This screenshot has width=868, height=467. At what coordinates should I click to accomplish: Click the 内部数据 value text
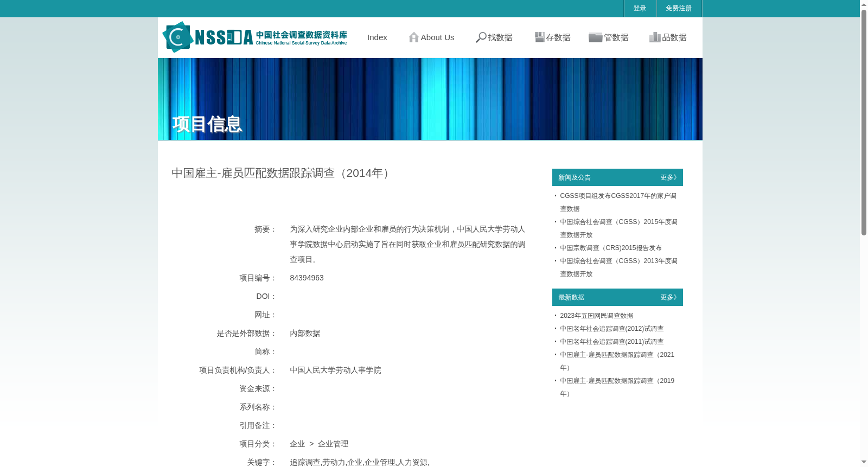click(305, 333)
